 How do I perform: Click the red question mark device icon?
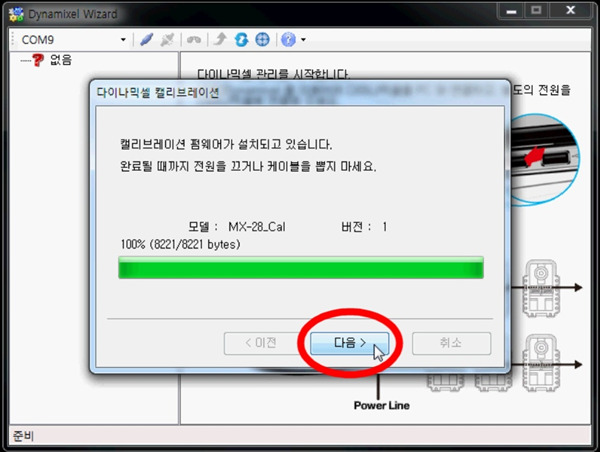(38, 60)
